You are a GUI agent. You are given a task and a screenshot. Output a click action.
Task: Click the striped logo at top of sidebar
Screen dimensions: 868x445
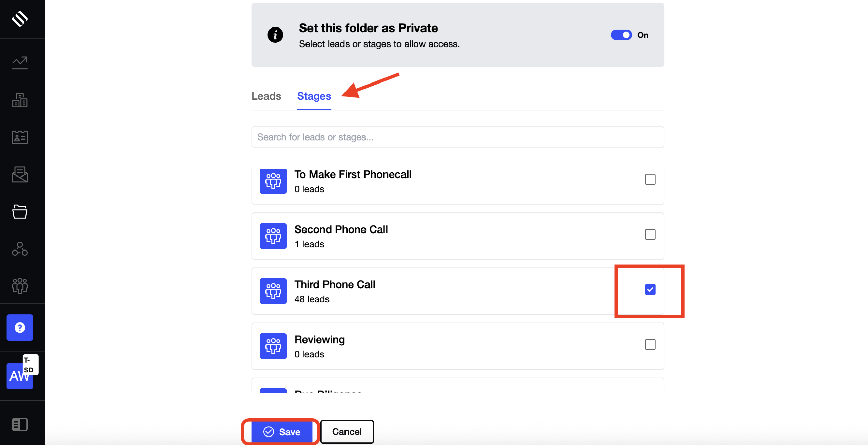[20, 19]
